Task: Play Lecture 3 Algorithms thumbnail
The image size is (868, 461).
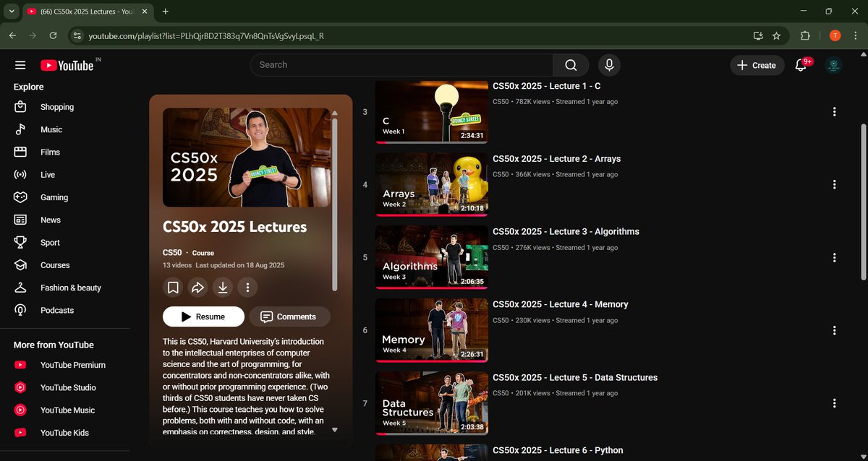Action: [x=431, y=257]
